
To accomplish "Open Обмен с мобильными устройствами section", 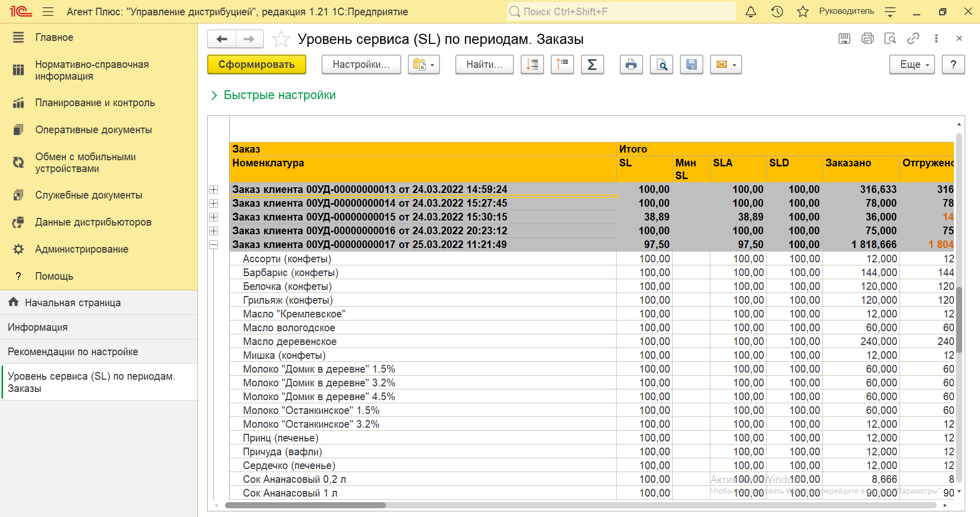I will point(99,163).
